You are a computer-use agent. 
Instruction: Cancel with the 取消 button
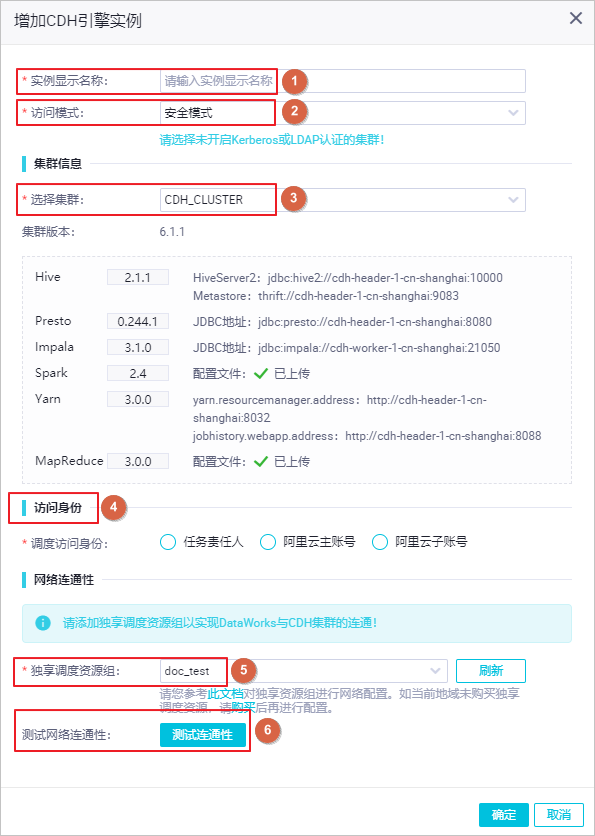(559, 815)
